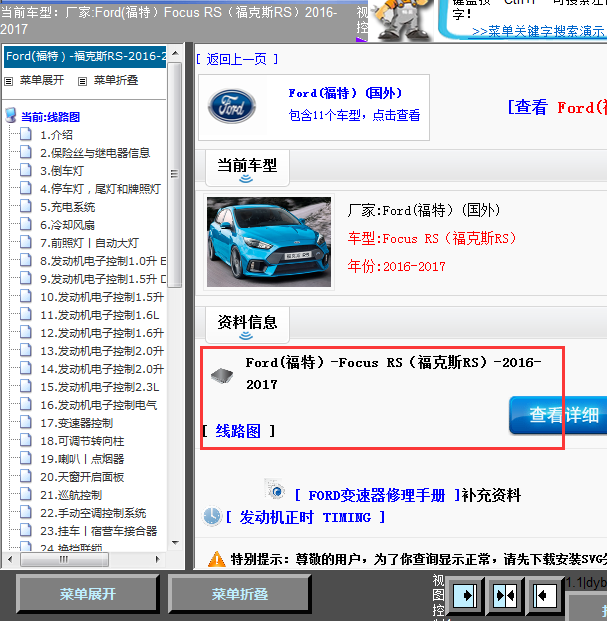The height and width of the screenshot is (621, 607).
Task: Click the page icon beside 5.充电系统
Action: [26, 206]
